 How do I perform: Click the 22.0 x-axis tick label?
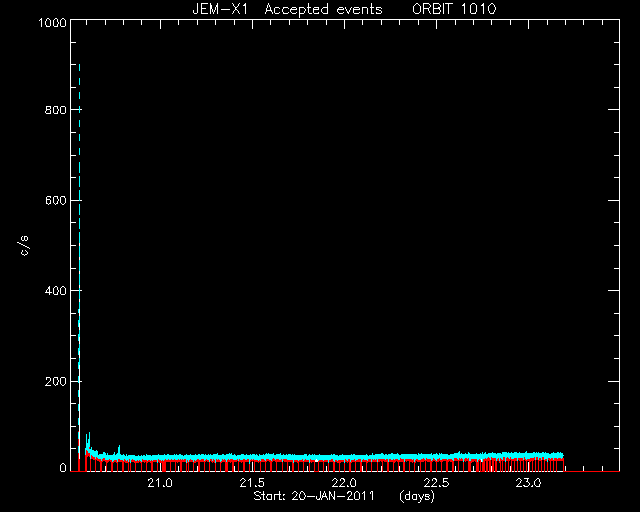[x=344, y=483]
